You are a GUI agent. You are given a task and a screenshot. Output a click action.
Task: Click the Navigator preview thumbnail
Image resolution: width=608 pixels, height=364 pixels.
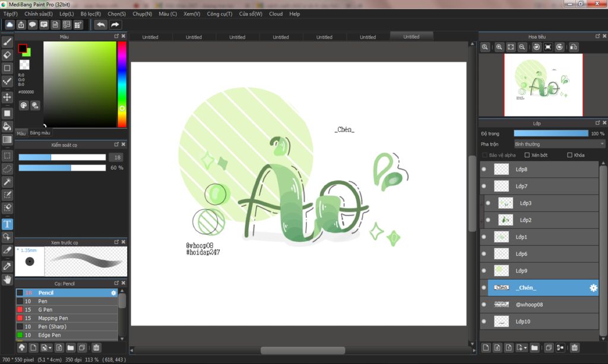pyautogui.click(x=543, y=85)
